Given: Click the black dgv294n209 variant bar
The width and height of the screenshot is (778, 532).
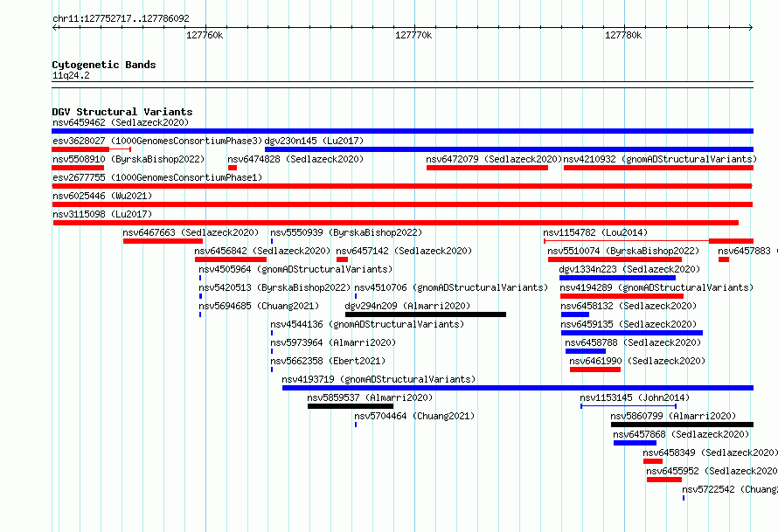Looking at the screenshot, I should [x=426, y=314].
